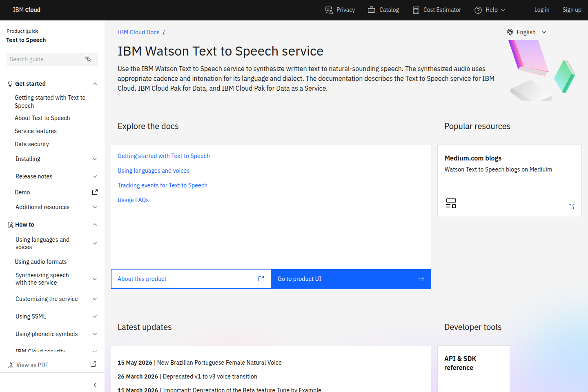Click the 26 March 2026 deprecated v1 update
Viewport: 588px width, 392px height.
click(187, 376)
